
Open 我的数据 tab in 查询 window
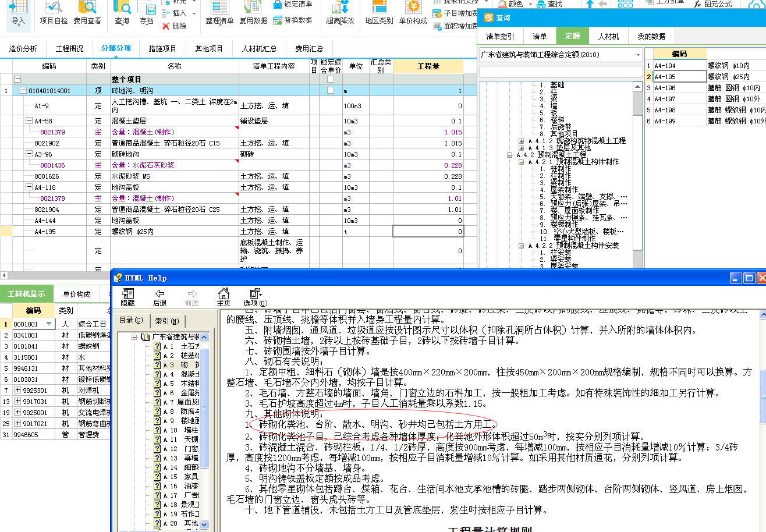pos(651,36)
